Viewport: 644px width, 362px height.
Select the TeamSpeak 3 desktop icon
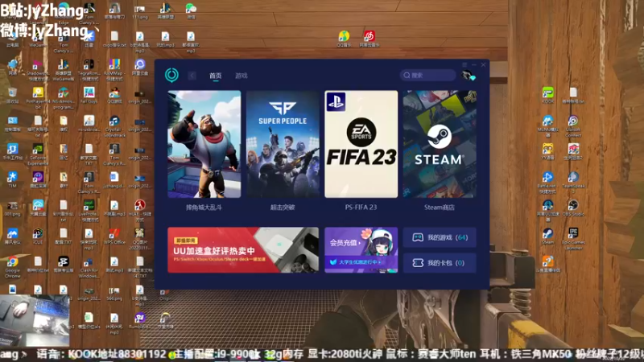click(x=573, y=183)
